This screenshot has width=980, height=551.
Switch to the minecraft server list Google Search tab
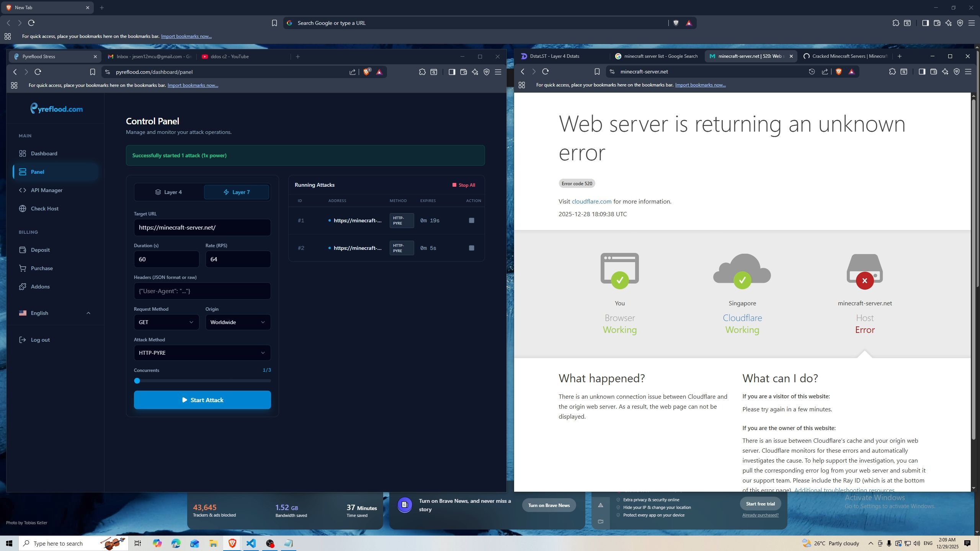(x=656, y=56)
